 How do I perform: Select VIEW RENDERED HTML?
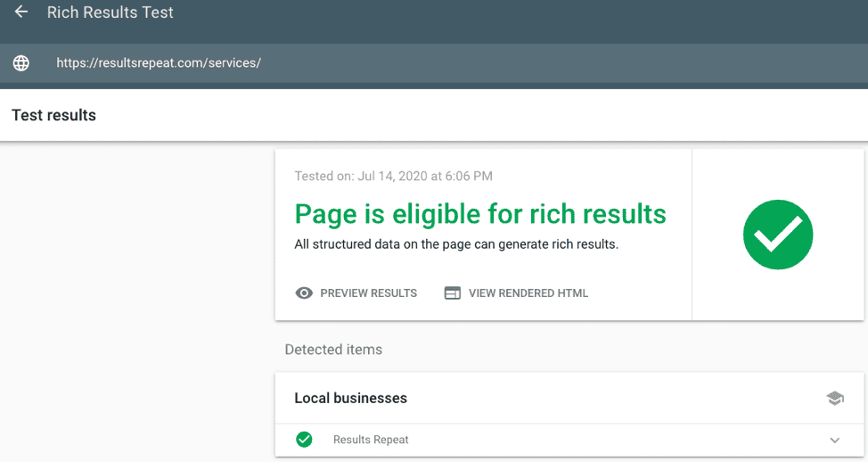click(528, 293)
